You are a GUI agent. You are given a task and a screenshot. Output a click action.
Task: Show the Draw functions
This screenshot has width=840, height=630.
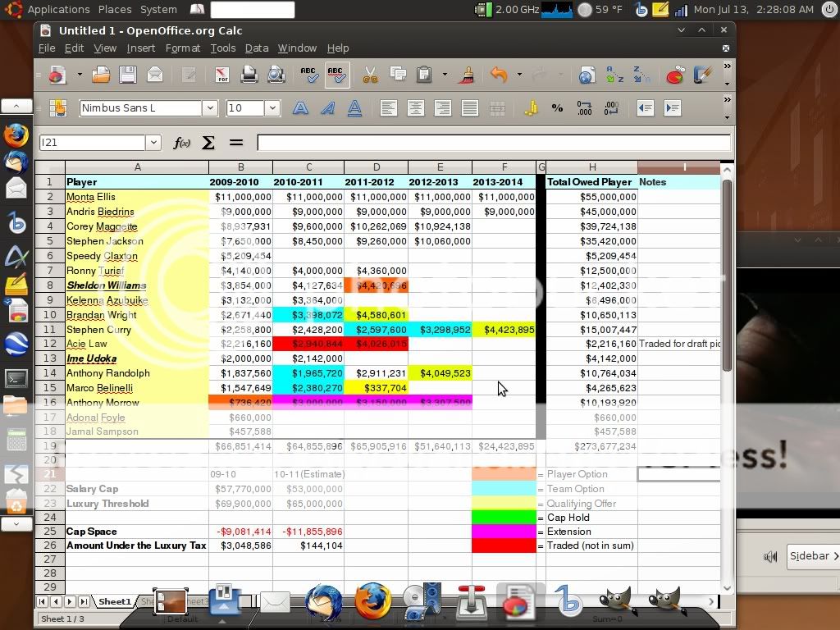tap(702, 75)
